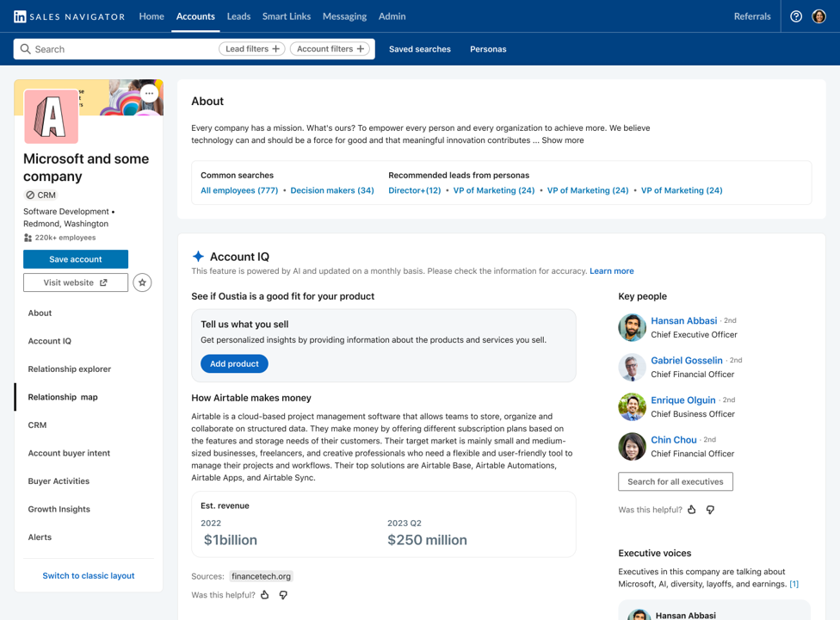Open the user profile avatar menu

click(x=818, y=16)
